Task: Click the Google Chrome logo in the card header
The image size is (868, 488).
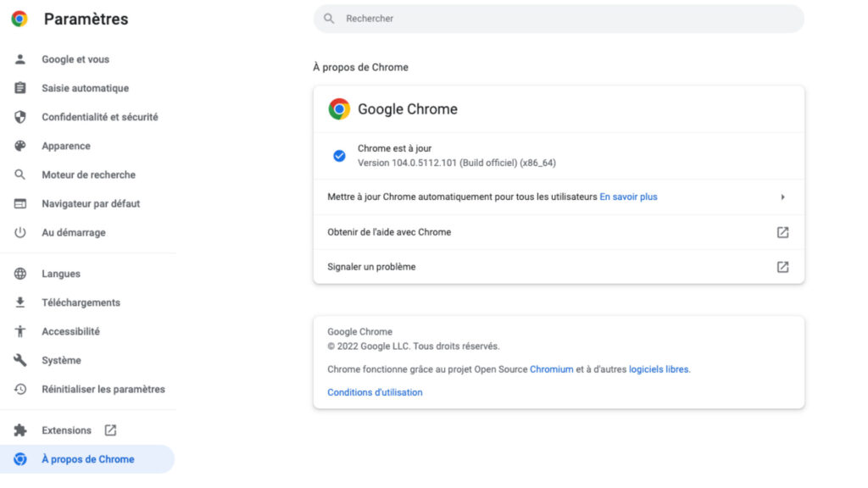Action: 339,109
